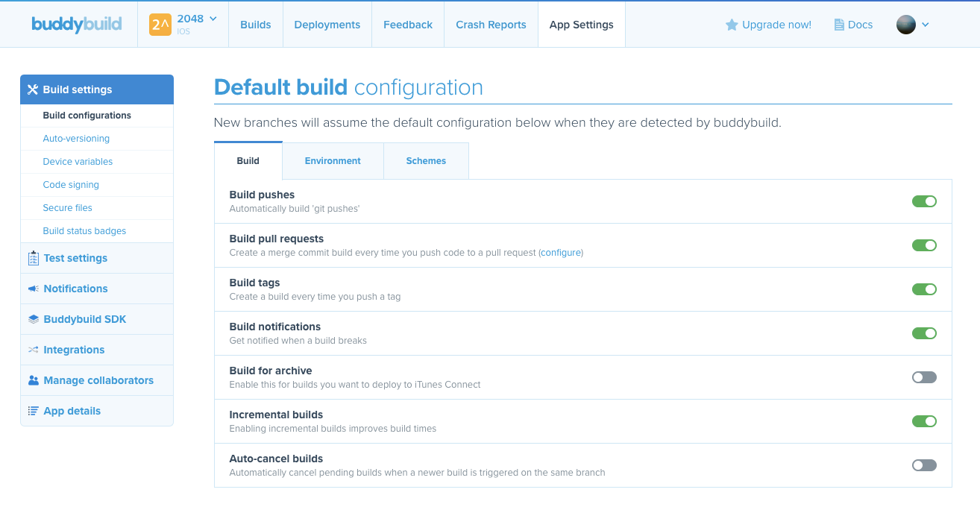Screen dimensions: 980x507
Task: Click the buddybuild logo
Action: click(78, 24)
